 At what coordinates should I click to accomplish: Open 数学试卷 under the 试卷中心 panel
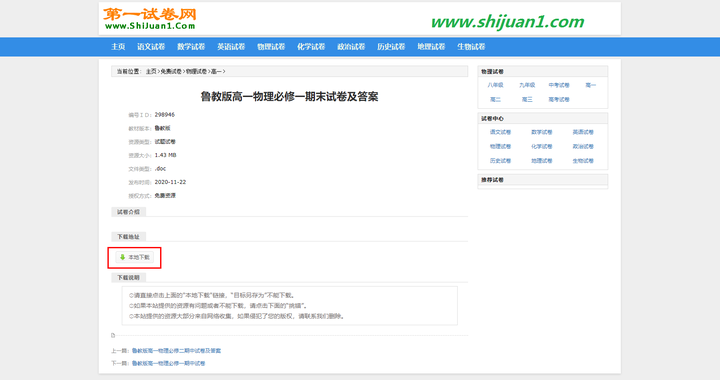point(541,132)
